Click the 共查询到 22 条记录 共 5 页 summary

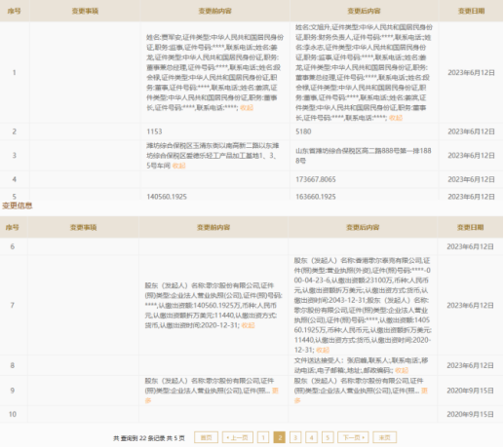coord(149,438)
